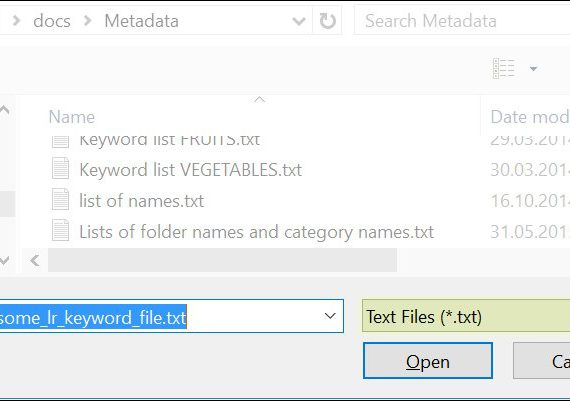This screenshot has width=570, height=401.
Task: Open the view options dropdown arrow
Action: 533,69
